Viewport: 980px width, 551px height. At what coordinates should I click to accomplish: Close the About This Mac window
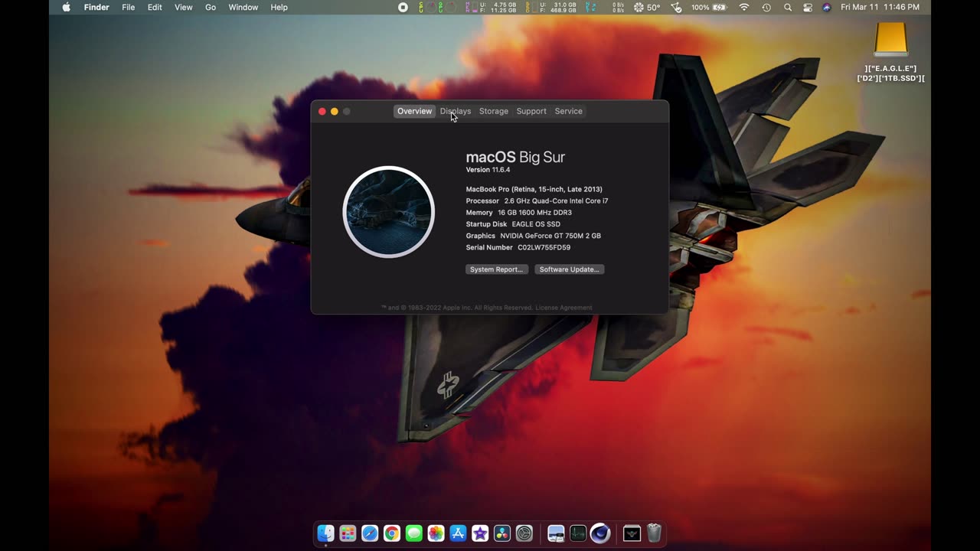[322, 112]
